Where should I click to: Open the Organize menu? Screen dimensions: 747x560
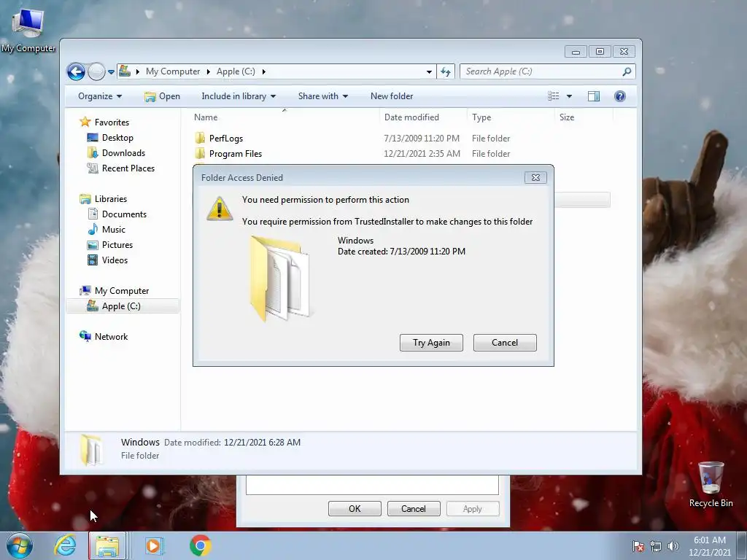(100, 96)
